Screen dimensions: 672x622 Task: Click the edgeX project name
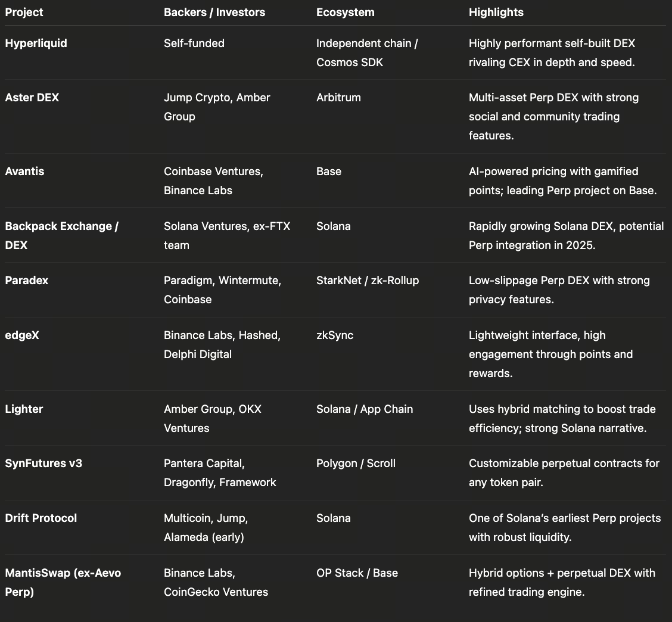pos(22,335)
